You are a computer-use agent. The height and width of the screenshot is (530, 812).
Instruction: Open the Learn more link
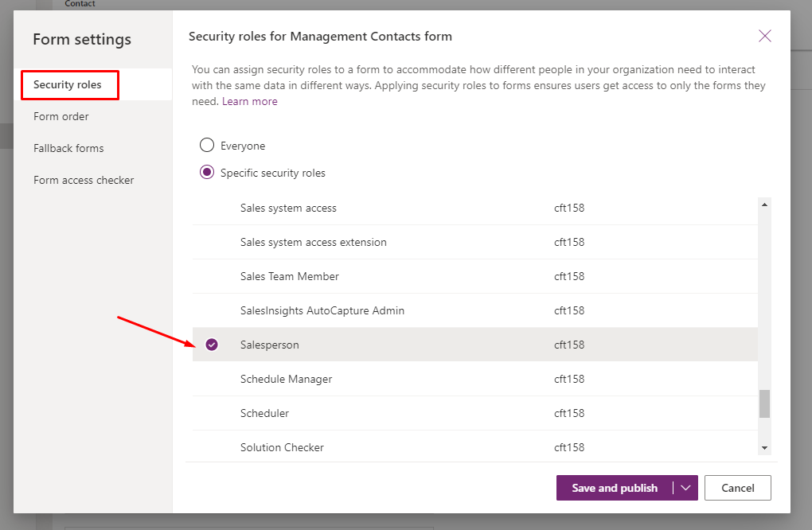[x=250, y=101]
